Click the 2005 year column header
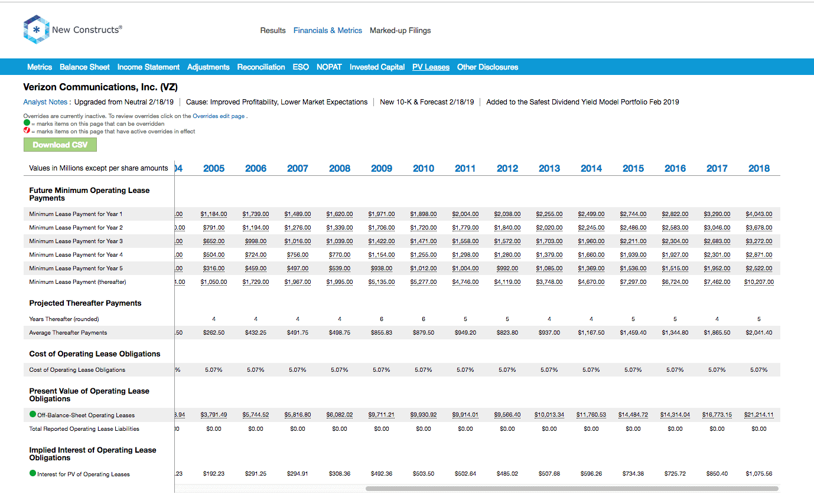Viewport: 814px width, 504px height. [214, 168]
